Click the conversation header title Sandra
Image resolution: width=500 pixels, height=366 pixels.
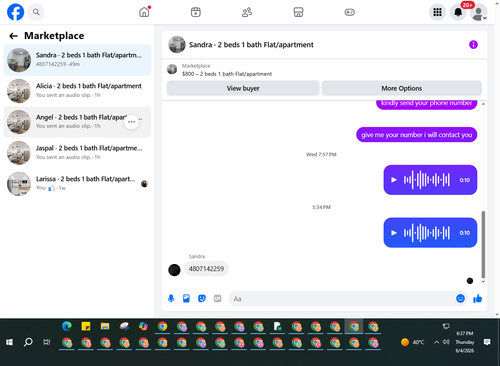tap(251, 45)
